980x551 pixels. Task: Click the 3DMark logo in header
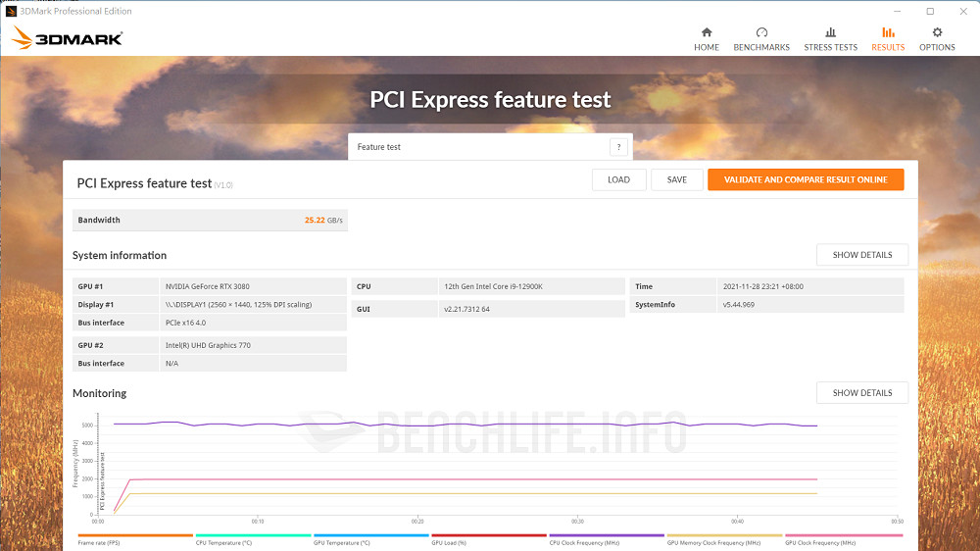(67, 38)
